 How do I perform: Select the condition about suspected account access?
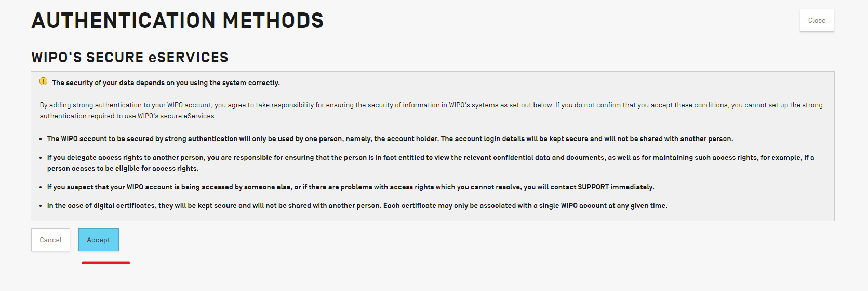click(x=351, y=187)
